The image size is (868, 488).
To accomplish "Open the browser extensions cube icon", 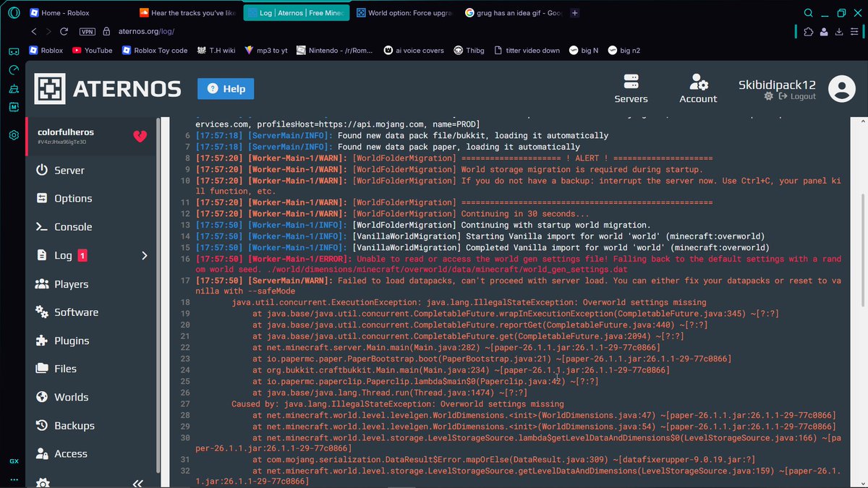I will 808,32.
